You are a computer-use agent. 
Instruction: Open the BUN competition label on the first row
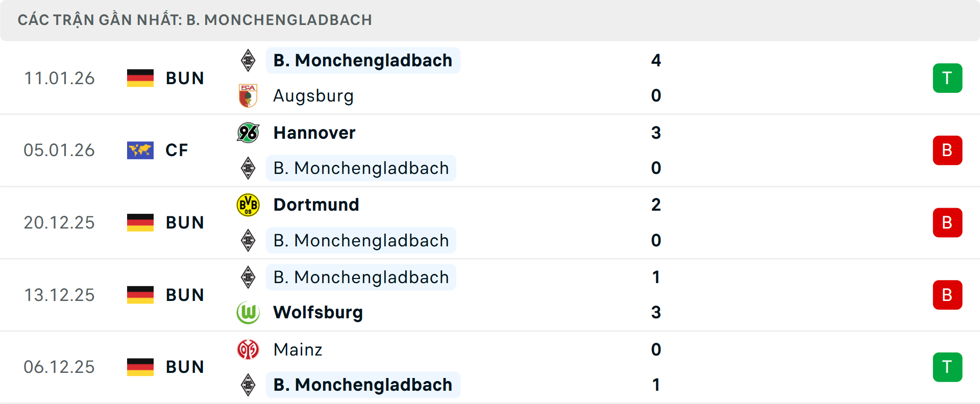pyautogui.click(x=185, y=78)
